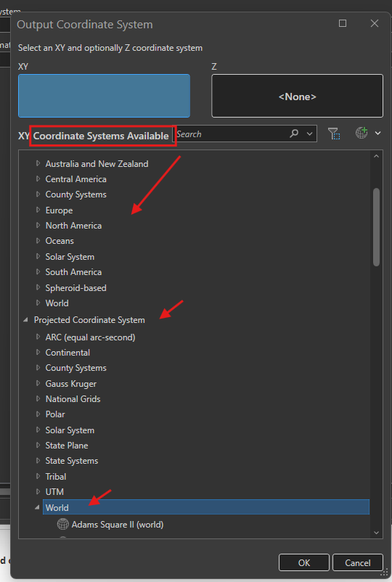This screenshot has height=582, width=392.
Task: Click the Search coordinate systems field
Action: (232, 134)
